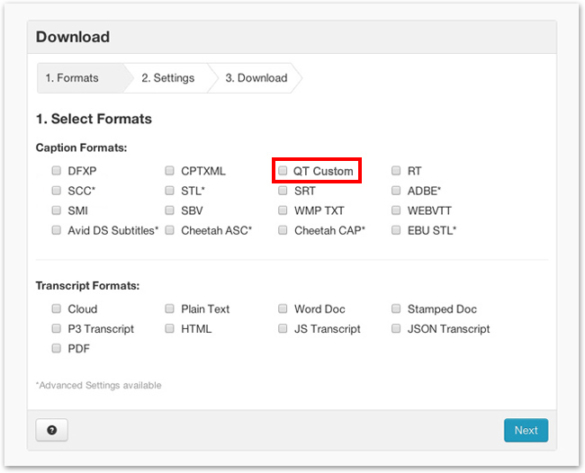
Task: Enable the STL* format checkbox
Action: [170, 191]
